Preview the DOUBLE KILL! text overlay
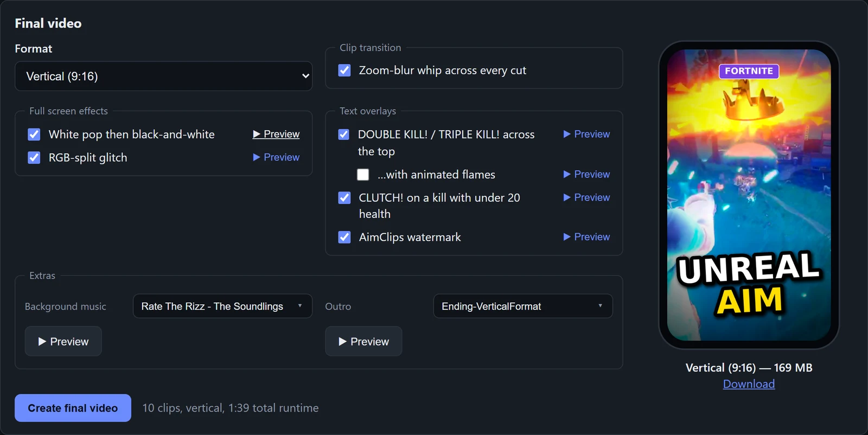 pyautogui.click(x=586, y=134)
